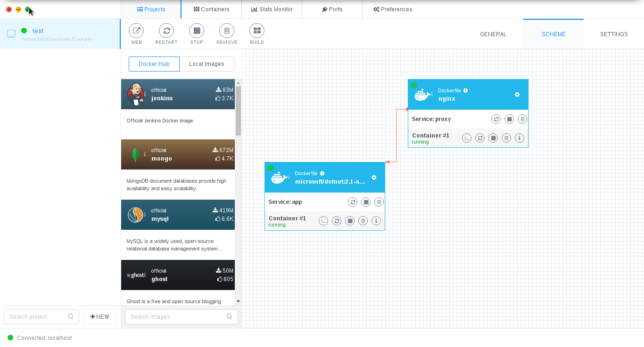Show info for app Container #1

376,221
